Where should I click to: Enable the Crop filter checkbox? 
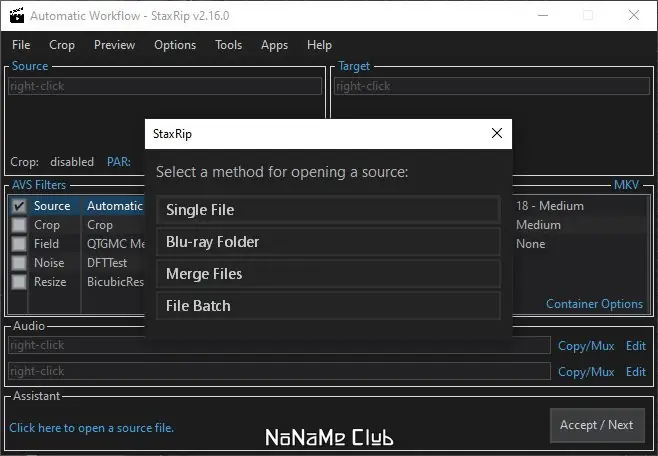(x=19, y=225)
